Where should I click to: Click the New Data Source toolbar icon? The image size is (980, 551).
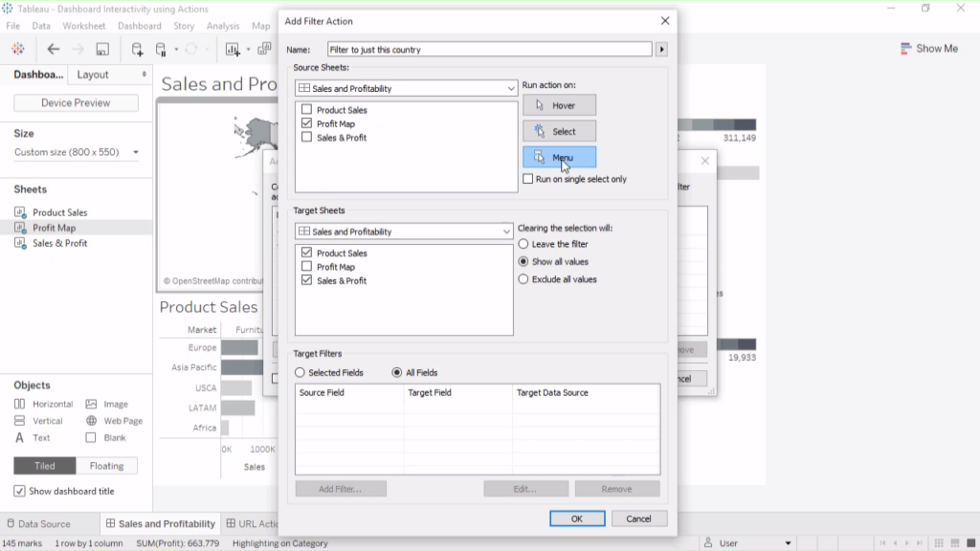[x=136, y=47]
